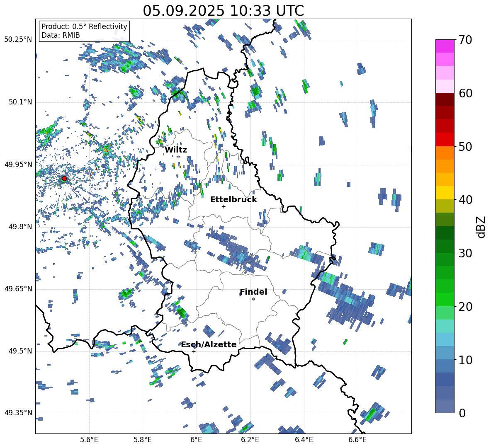
Task: Click the colorbar tick label 20
Action: point(465,306)
